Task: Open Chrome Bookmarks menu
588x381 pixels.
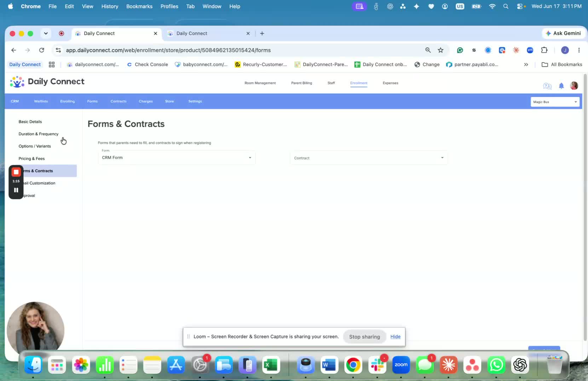Action: [139, 6]
